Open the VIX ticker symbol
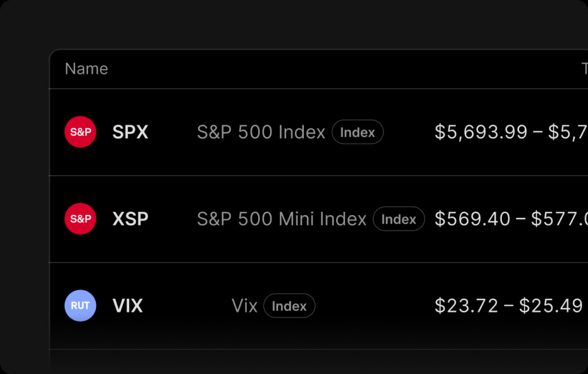The image size is (588, 374). coord(127,306)
